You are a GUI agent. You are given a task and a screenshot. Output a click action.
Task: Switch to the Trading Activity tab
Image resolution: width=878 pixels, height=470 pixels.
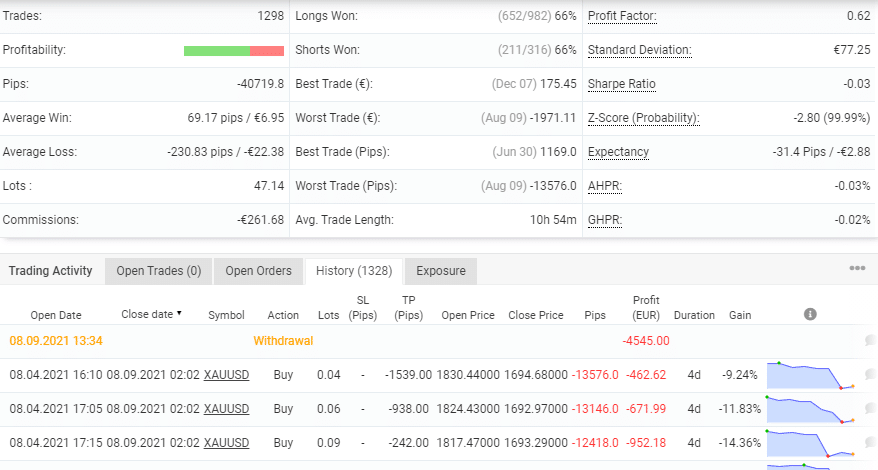(50, 271)
